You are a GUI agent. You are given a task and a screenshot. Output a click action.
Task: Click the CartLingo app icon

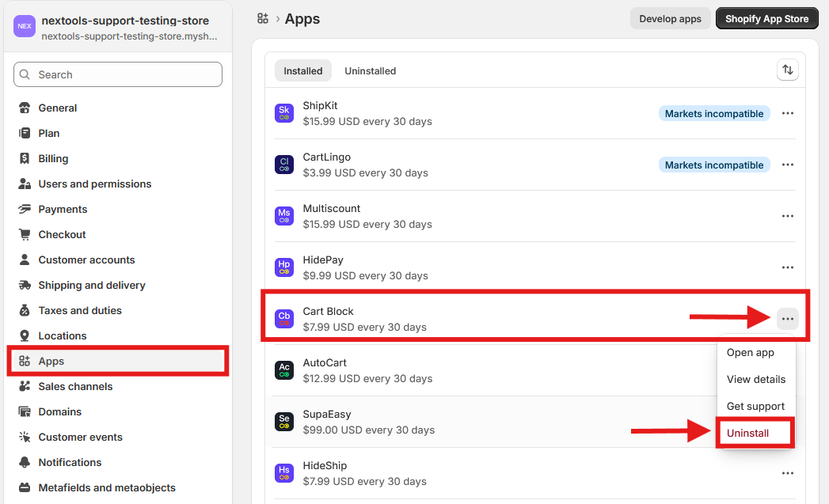[284, 165]
